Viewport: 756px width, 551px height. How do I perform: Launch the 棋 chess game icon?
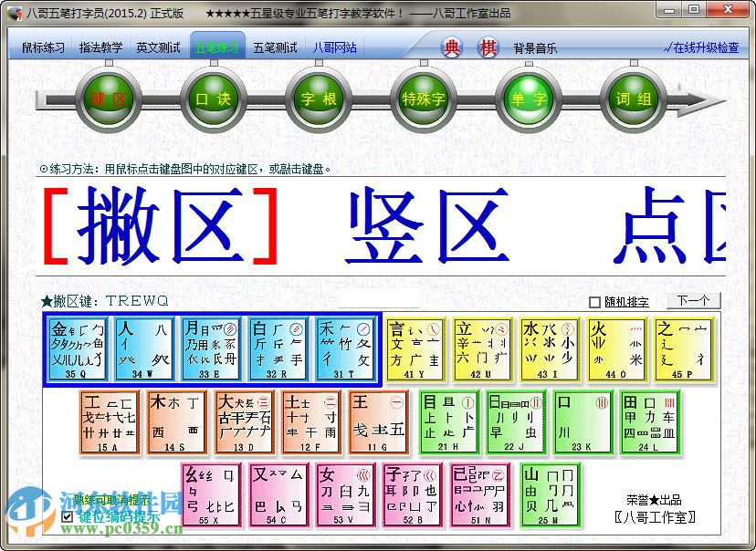pyautogui.click(x=488, y=45)
